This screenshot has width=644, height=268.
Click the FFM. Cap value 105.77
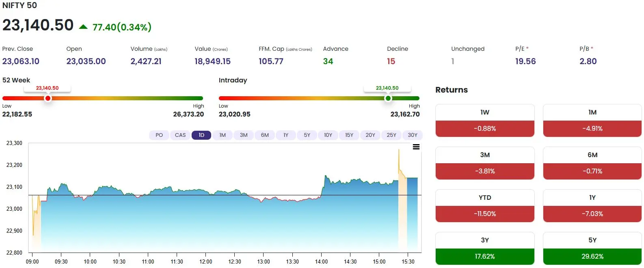point(271,61)
